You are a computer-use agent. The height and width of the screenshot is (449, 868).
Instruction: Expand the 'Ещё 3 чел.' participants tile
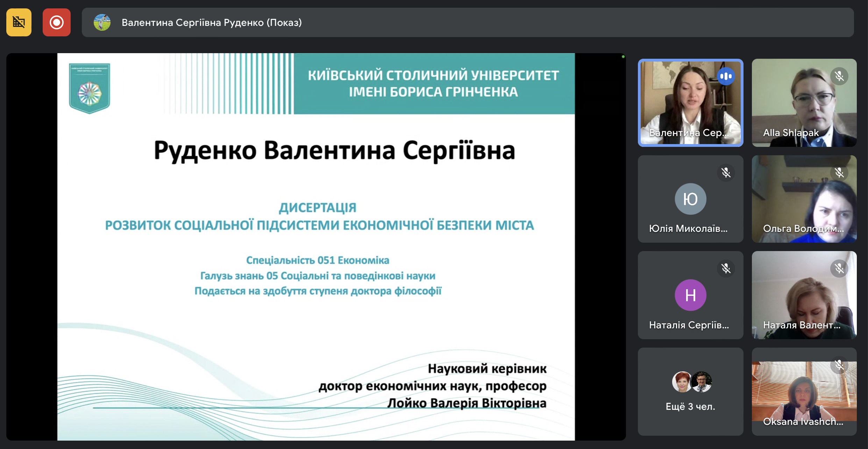(690, 392)
